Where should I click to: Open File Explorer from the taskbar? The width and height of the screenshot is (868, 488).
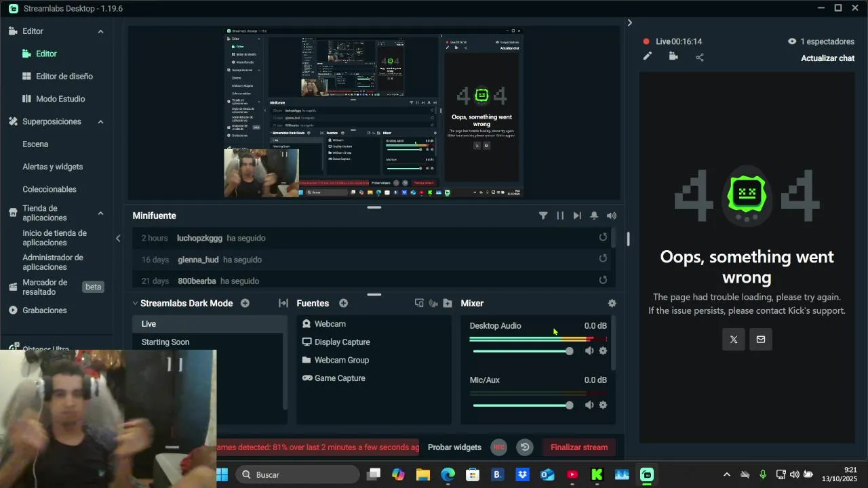[423, 474]
